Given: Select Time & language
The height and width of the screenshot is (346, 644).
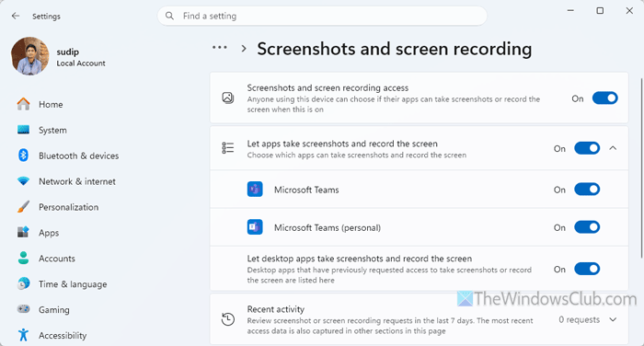Looking at the screenshot, I should pos(73,284).
